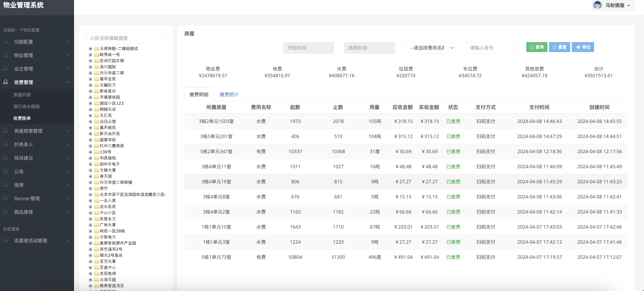Image resolution: width=644 pixels, height=291 pixels.
Task: Expand the 和昌珑悦 tree node
Action: (x=90, y=158)
